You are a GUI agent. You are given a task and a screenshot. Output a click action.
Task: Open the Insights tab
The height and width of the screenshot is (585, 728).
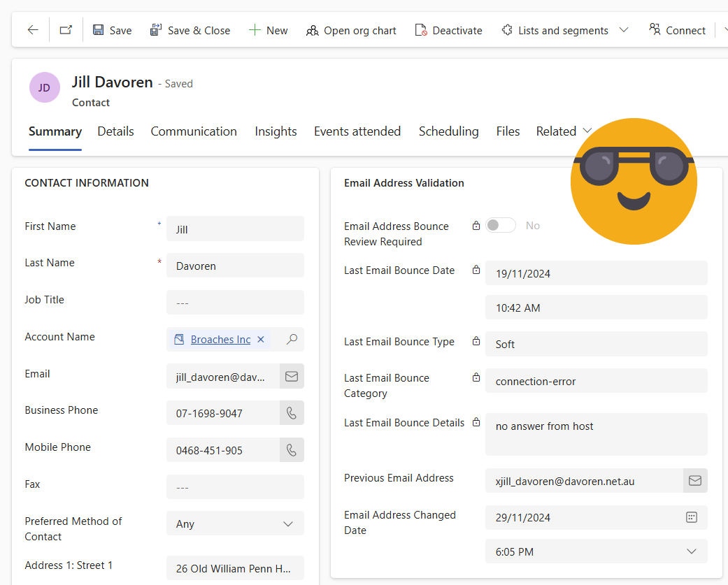pyautogui.click(x=276, y=131)
